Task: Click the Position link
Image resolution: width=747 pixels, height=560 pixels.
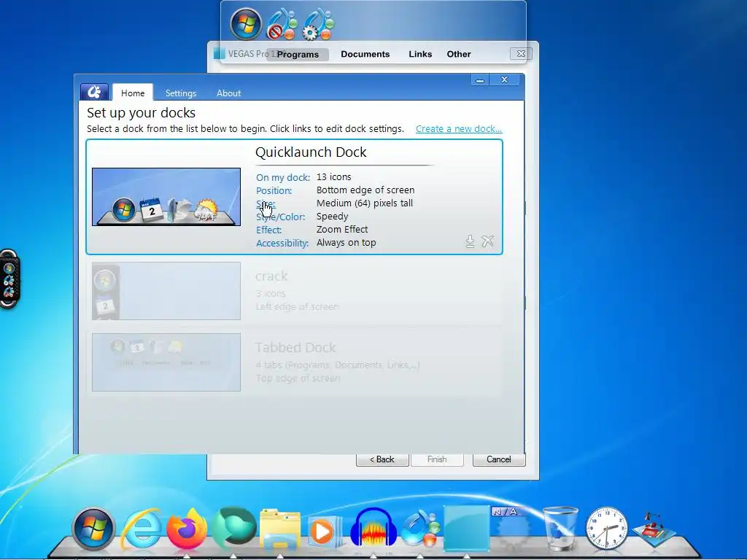Action: coord(274,190)
